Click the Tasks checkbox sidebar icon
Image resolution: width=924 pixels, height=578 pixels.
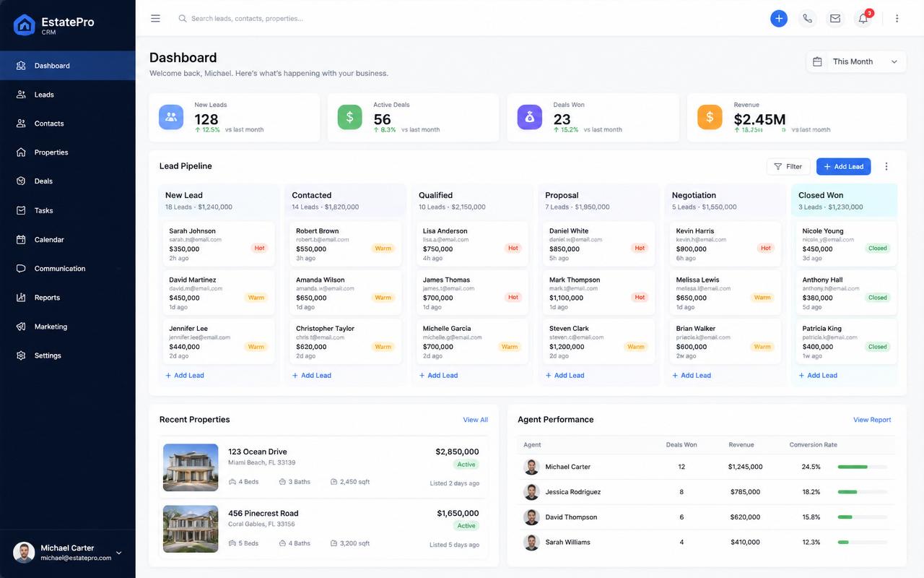[21, 210]
